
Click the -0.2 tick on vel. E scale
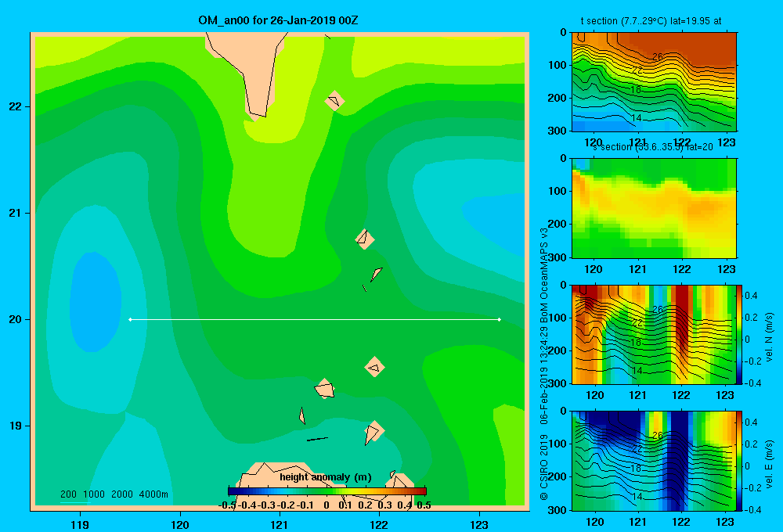pyautogui.click(x=752, y=488)
